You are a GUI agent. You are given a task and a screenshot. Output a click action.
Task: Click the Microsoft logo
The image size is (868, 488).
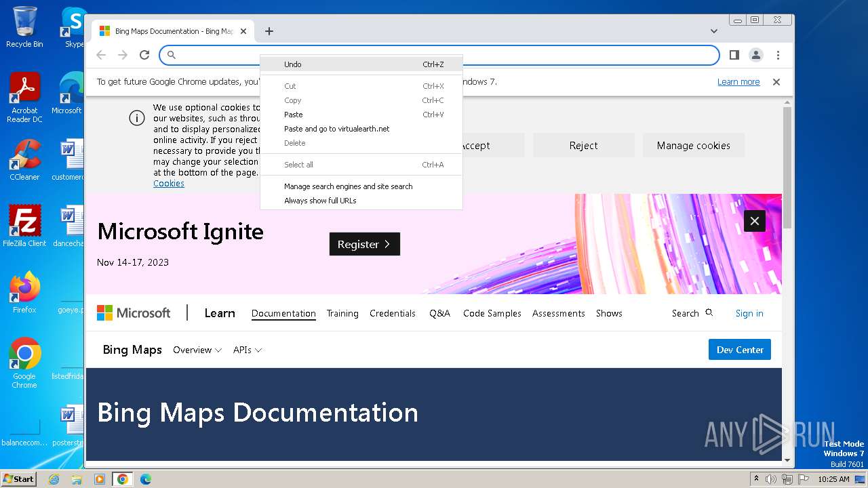point(134,313)
